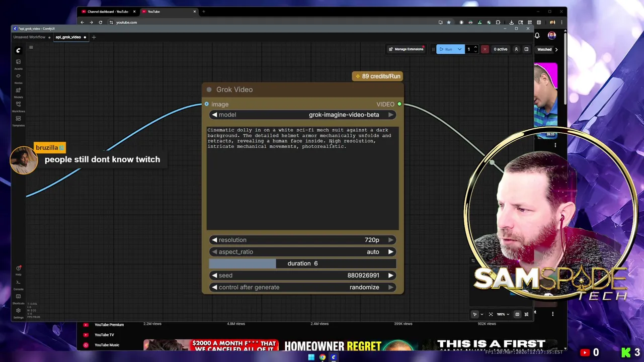
Task: Reload the youtube.com page
Action: [100, 22]
